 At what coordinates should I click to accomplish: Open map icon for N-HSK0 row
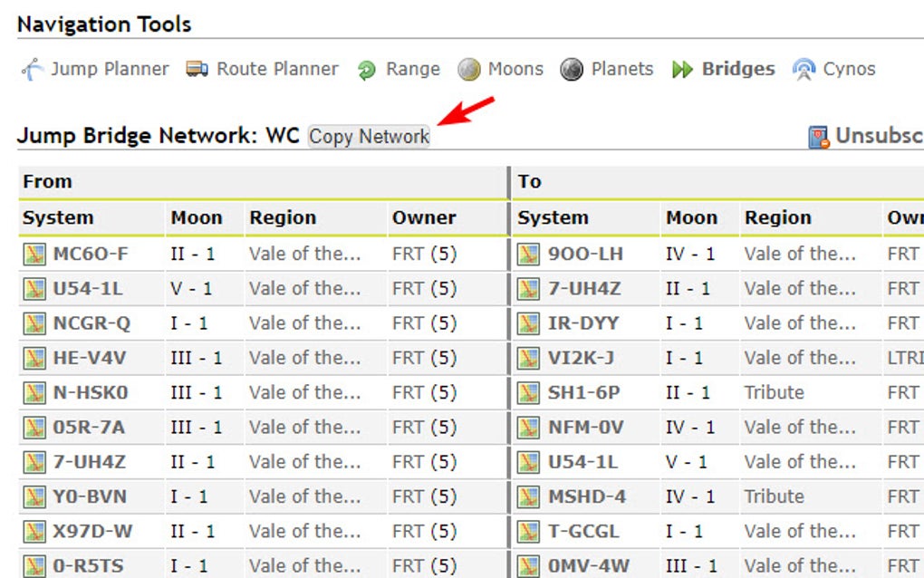(x=34, y=393)
